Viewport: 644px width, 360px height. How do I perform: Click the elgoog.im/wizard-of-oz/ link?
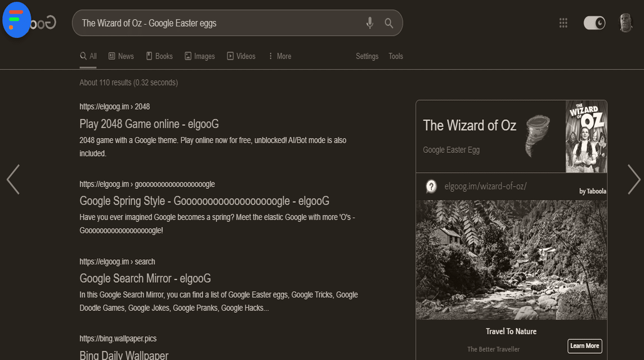coord(485,186)
